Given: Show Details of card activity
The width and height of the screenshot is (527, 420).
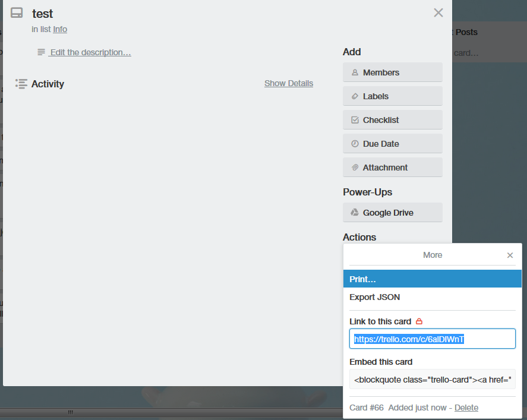Looking at the screenshot, I should point(289,83).
